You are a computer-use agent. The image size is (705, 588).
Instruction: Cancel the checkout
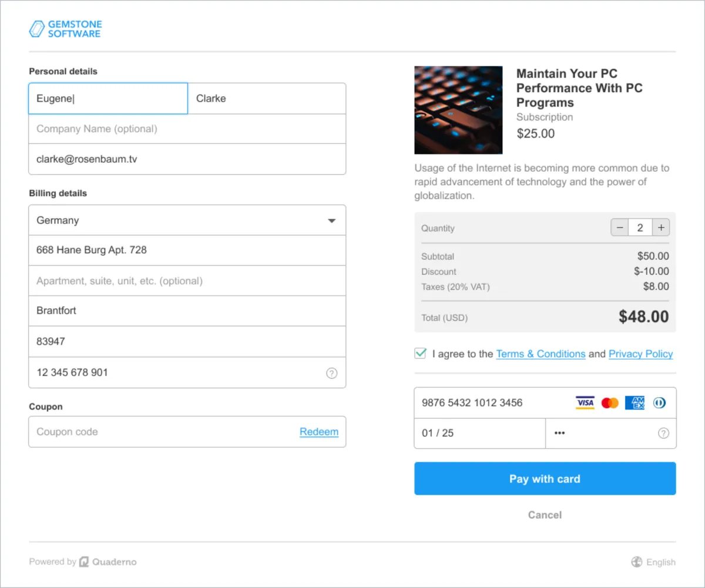click(545, 515)
